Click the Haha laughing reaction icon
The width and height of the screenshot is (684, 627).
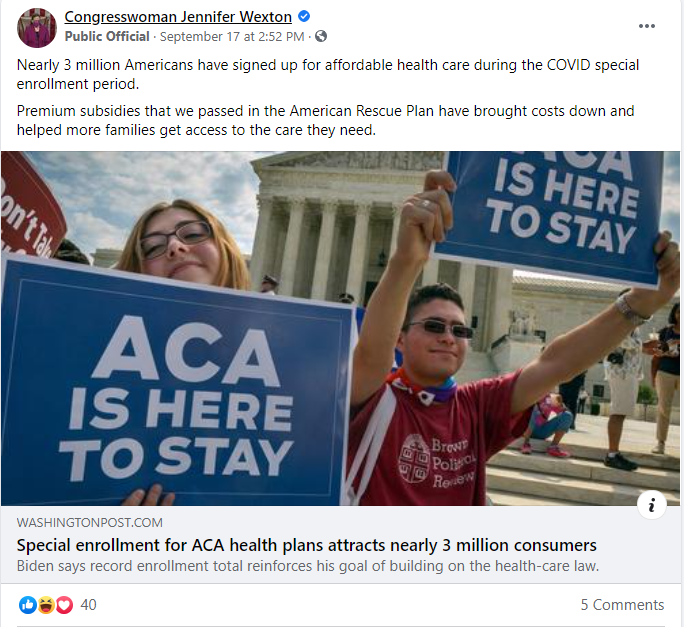[46, 605]
